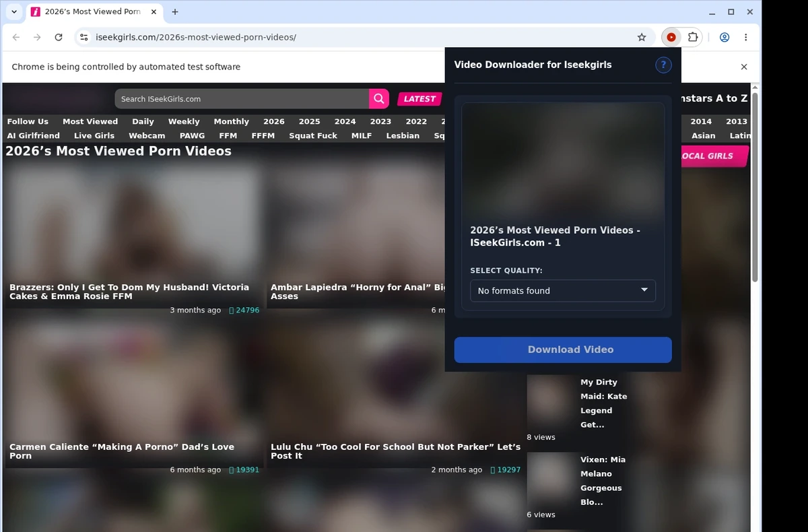
Task: Select the Weekly menu item
Action: pyautogui.click(x=184, y=121)
